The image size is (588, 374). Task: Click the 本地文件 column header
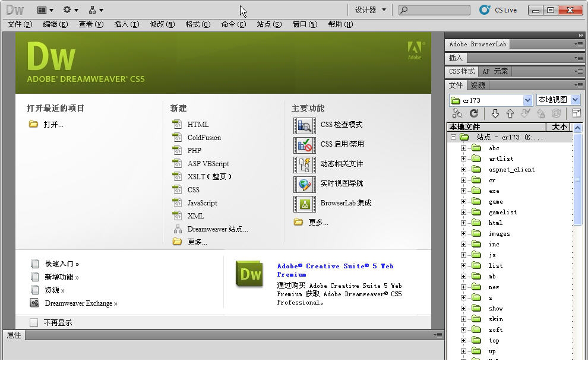click(496, 126)
